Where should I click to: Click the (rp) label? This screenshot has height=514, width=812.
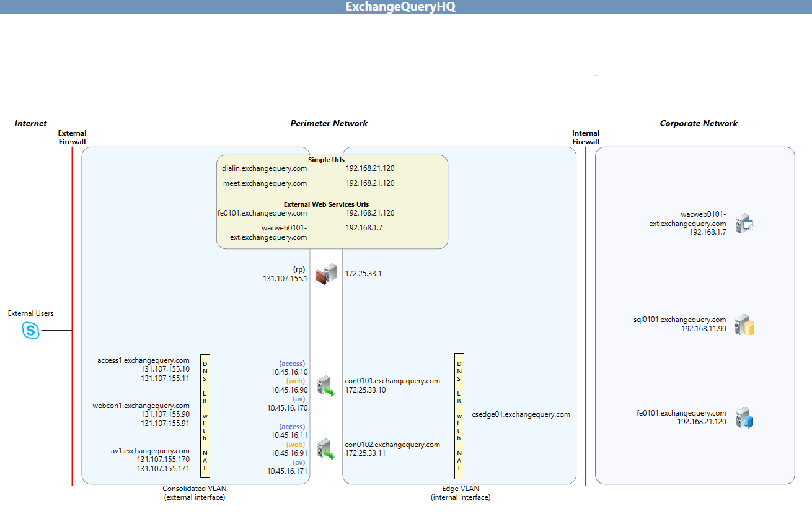click(x=300, y=269)
